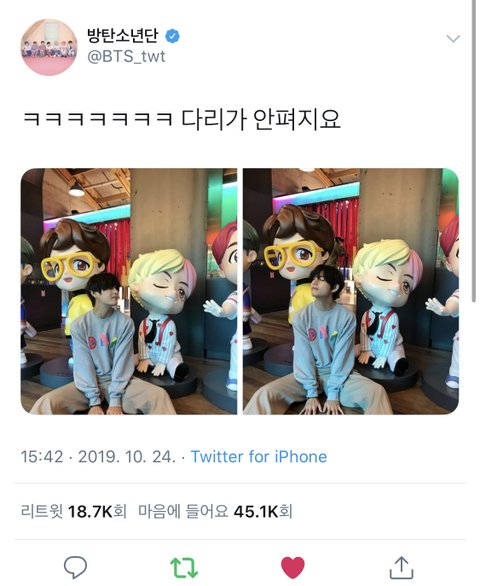The image size is (480, 586).
Task: Click the 방탄소년단 display name
Action: coord(123,36)
